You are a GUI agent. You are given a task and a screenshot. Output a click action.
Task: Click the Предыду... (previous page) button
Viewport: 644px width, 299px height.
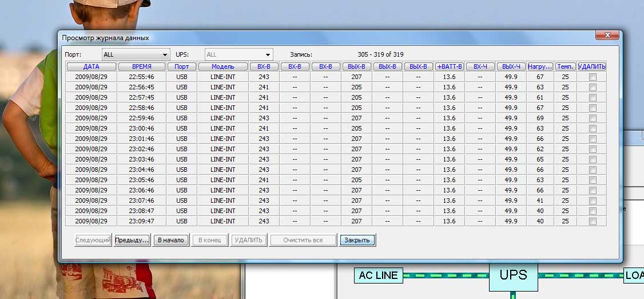(x=132, y=240)
